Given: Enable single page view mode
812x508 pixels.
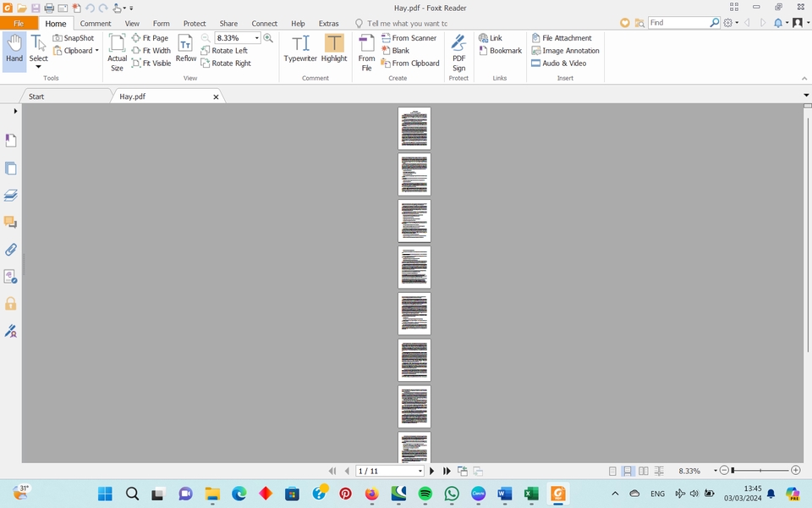Looking at the screenshot, I should [612, 471].
